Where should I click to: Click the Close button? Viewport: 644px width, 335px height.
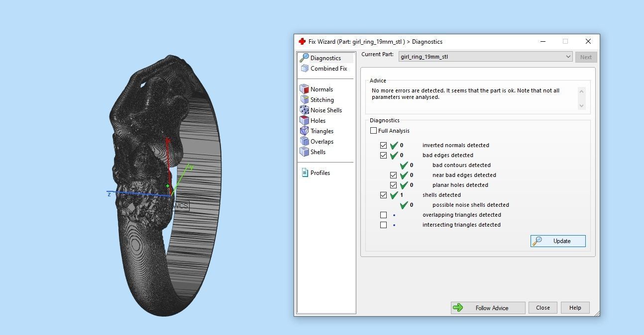point(543,308)
